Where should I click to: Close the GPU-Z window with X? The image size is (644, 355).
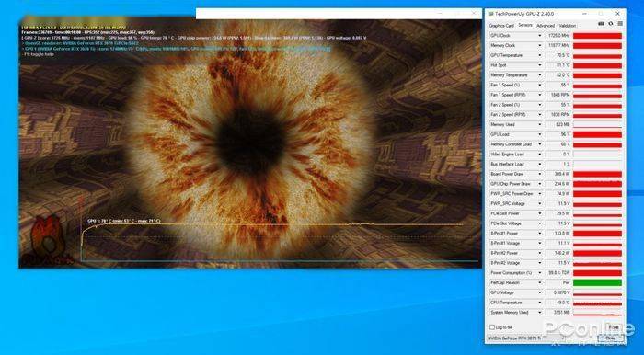(617, 14)
